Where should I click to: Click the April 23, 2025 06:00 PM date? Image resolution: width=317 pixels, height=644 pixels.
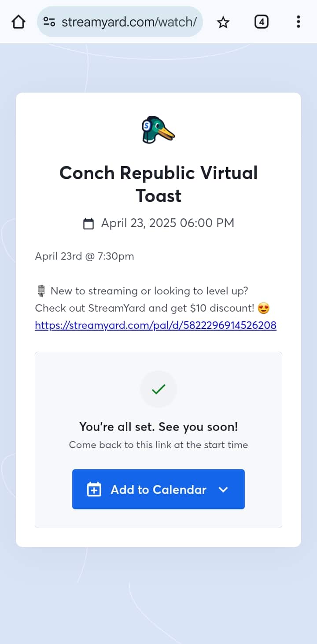coord(168,223)
